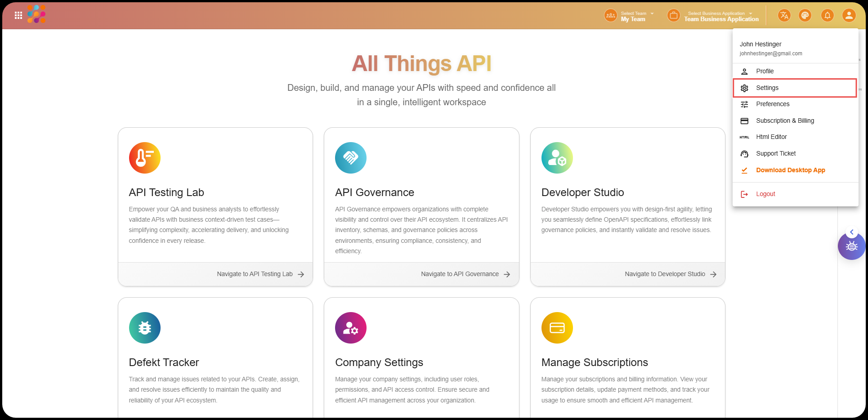
Task: Navigate to Developer Studio
Action: click(670, 274)
